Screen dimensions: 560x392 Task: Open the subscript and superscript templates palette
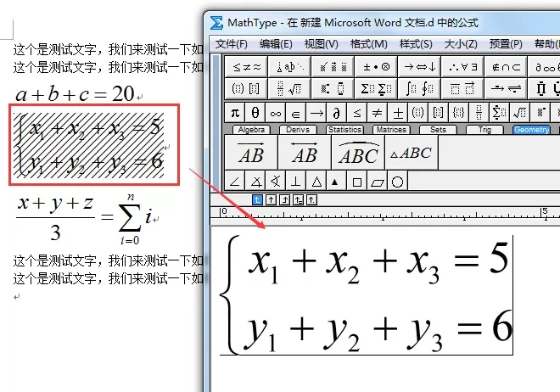(x=333, y=88)
